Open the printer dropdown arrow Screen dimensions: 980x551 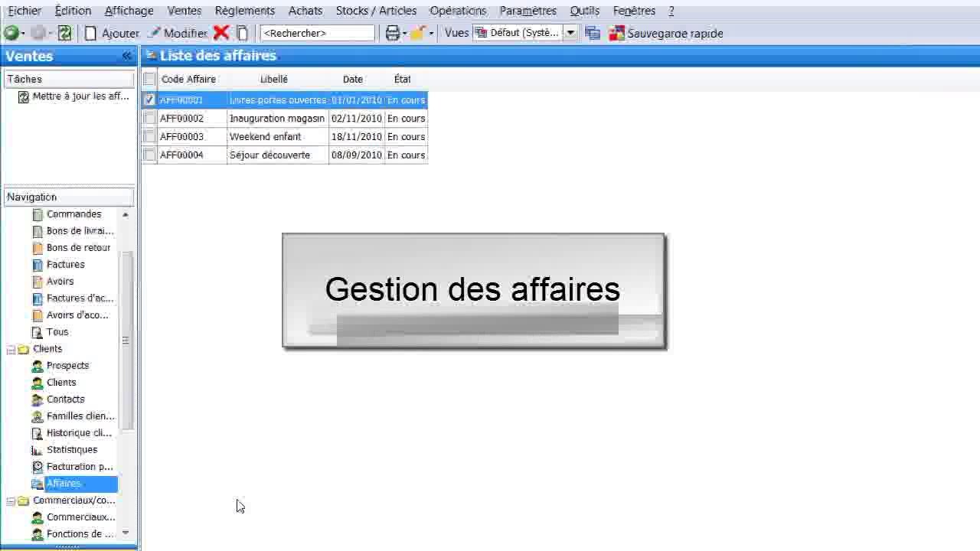pos(404,34)
